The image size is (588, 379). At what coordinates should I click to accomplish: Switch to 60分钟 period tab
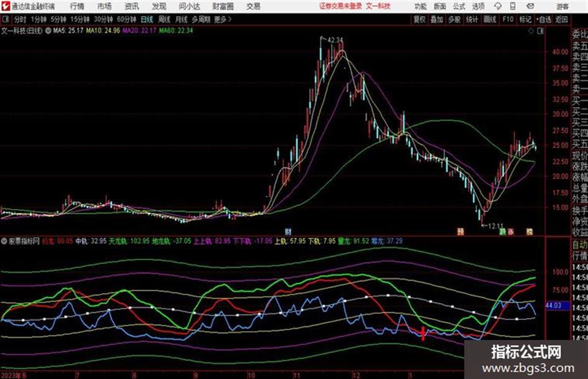tap(126, 19)
